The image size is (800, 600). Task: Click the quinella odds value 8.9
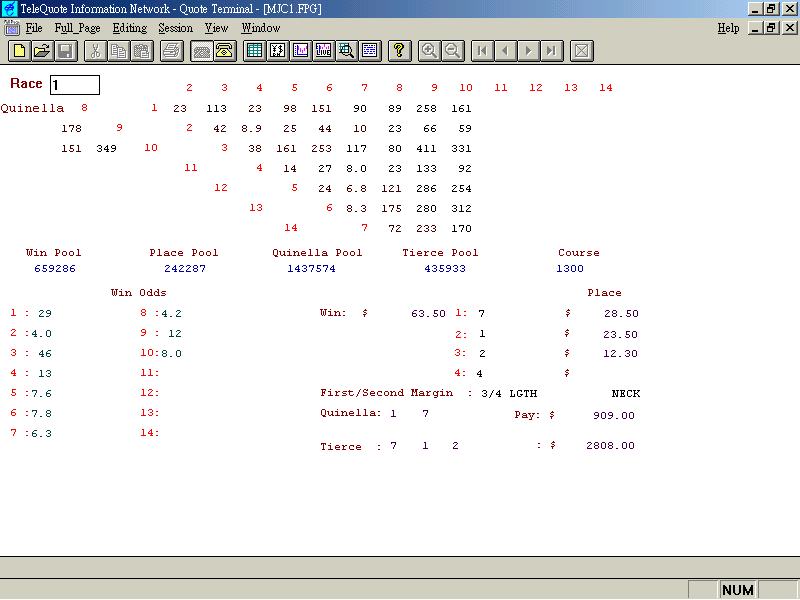tap(252, 129)
